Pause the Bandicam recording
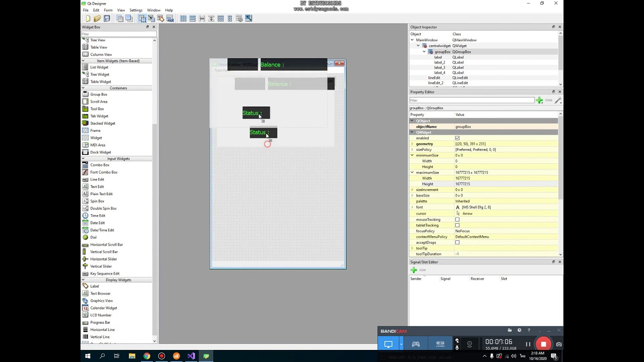The image size is (644, 362). (528, 344)
